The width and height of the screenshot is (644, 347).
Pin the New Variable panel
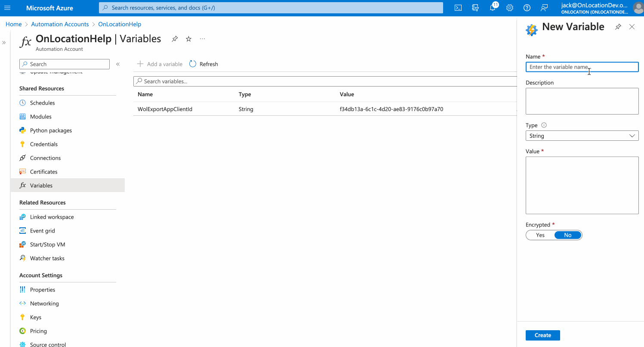[618, 27]
